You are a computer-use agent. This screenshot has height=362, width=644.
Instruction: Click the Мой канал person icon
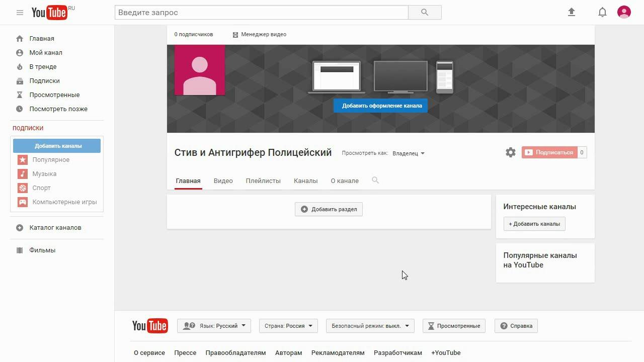pos(20,53)
